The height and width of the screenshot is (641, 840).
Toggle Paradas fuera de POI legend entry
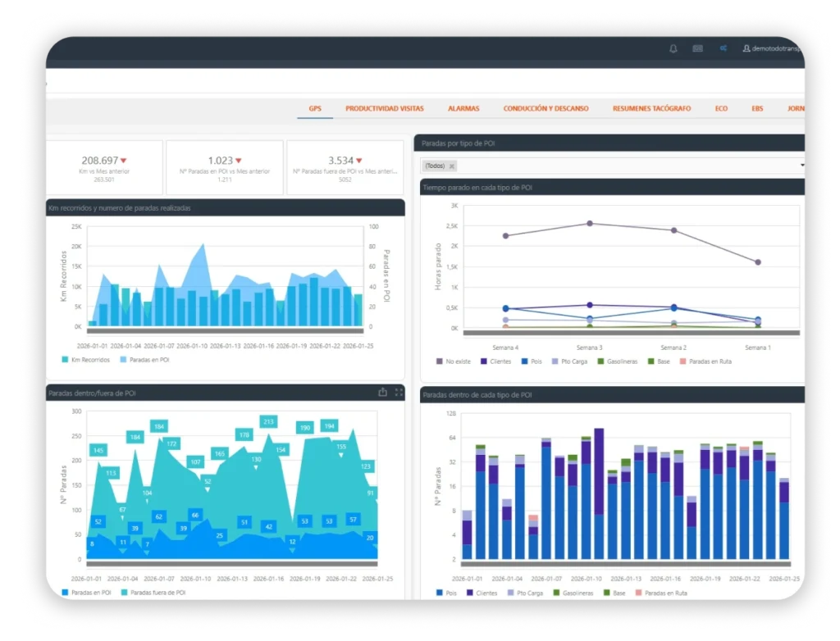pyautogui.click(x=153, y=593)
